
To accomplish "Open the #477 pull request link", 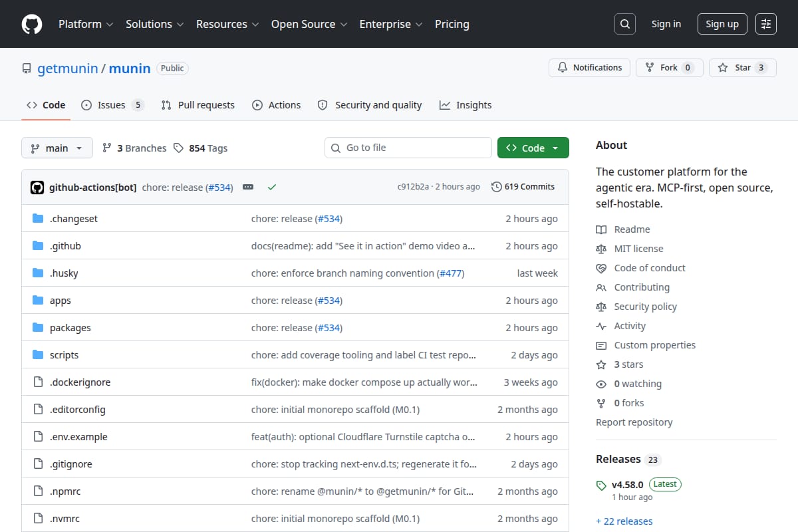I will coord(450,273).
